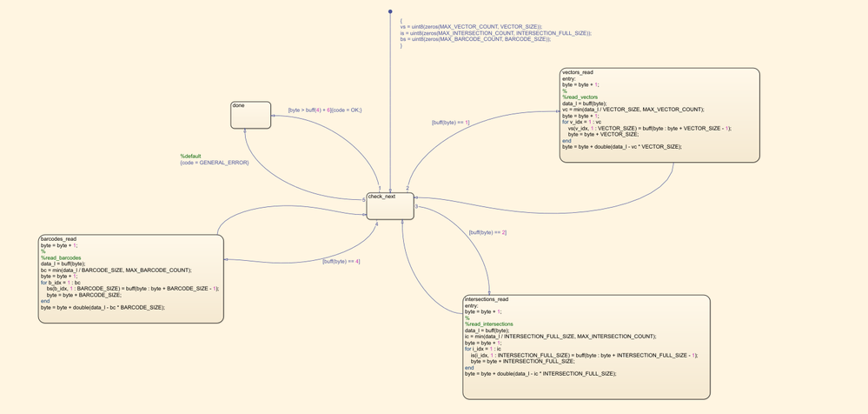Click the entry: keyword in vectors_read
Screen dimensions: 868x414
pos(569,78)
